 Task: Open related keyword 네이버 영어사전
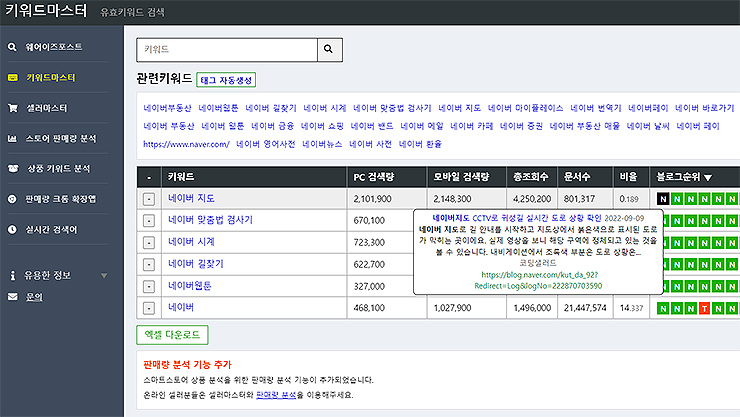tap(266, 144)
